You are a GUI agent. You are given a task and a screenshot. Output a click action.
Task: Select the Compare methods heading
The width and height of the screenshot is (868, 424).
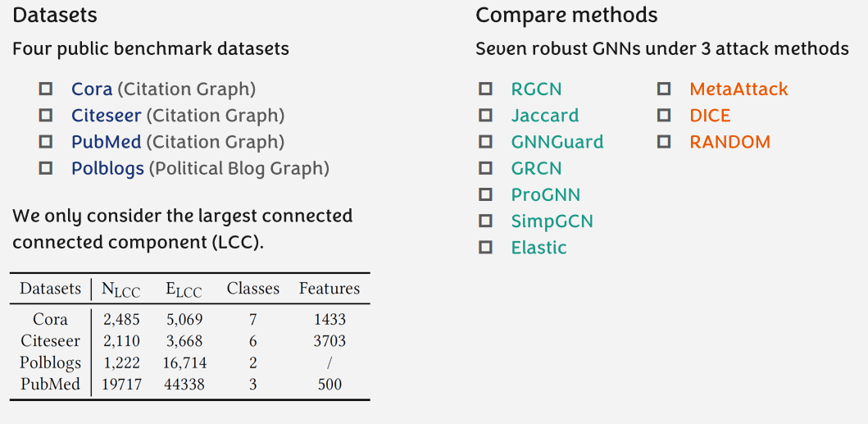coord(566,15)
